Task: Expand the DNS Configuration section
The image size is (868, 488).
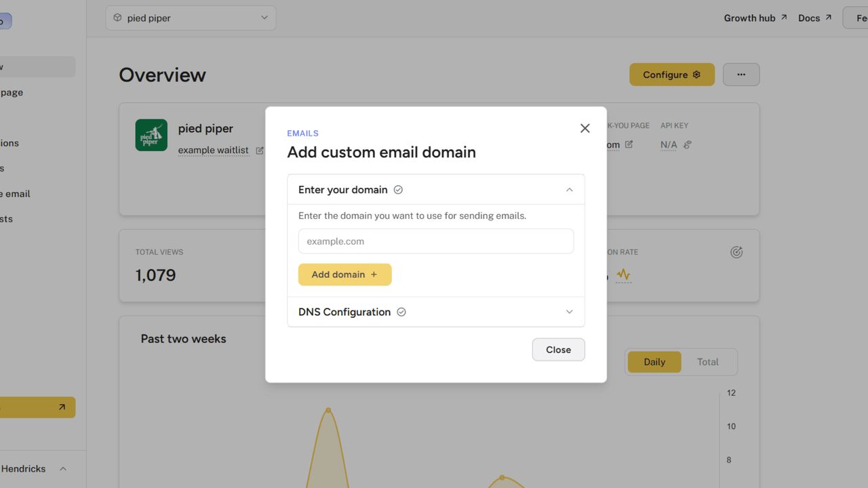Action: click(x=570, y=312)
